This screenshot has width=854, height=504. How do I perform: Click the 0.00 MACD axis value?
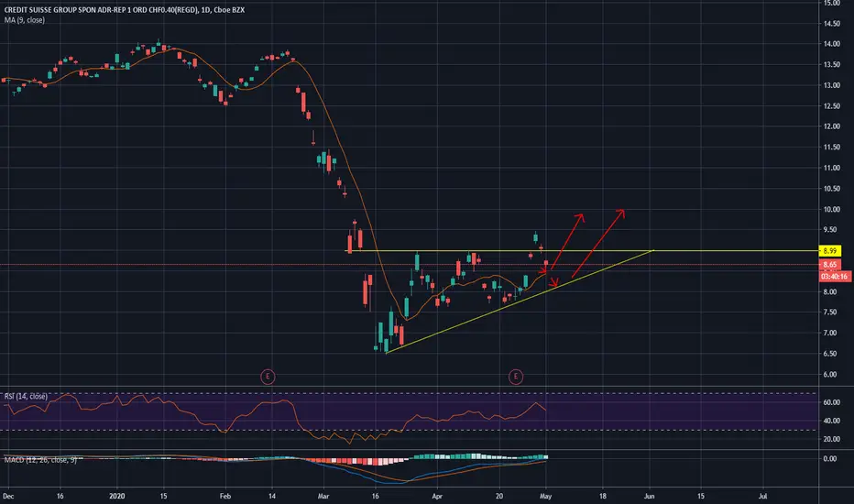830,459
